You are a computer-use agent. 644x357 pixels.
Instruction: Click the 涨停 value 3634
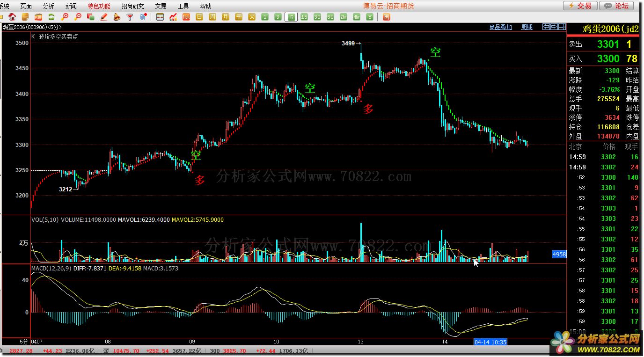pyautogui.click(x=612, y=117)
